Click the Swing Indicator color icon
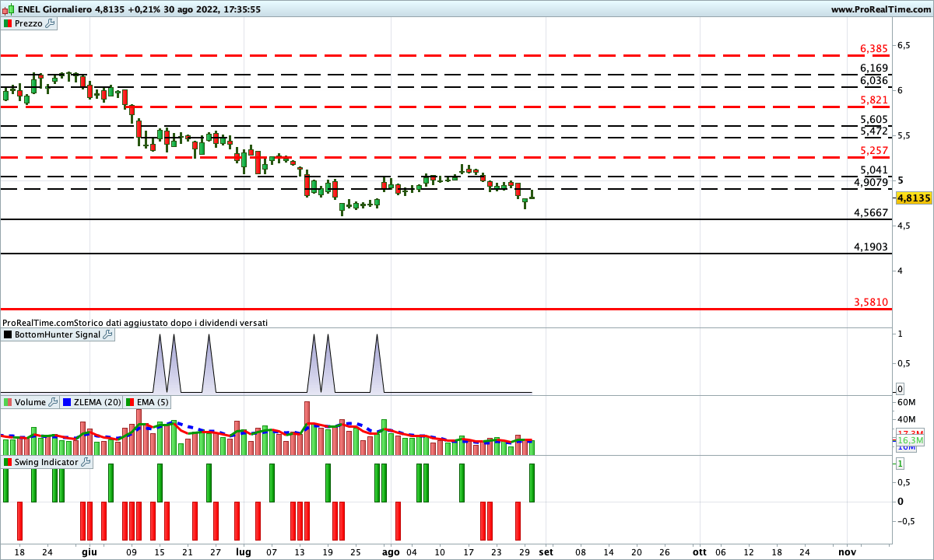The image size is (934, 560). click(x=8, y=462)
